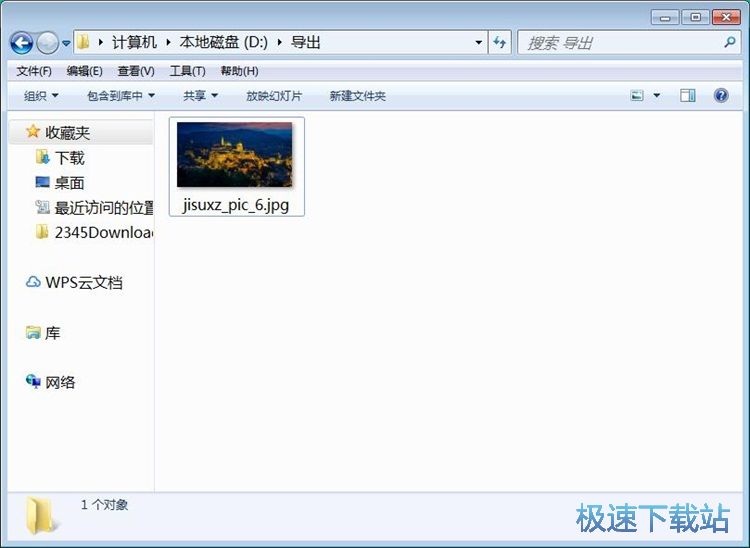The width and height of the screenshot is (750, 548).
Task: Open the 工具(T) menu
Action: coord(188,71)
